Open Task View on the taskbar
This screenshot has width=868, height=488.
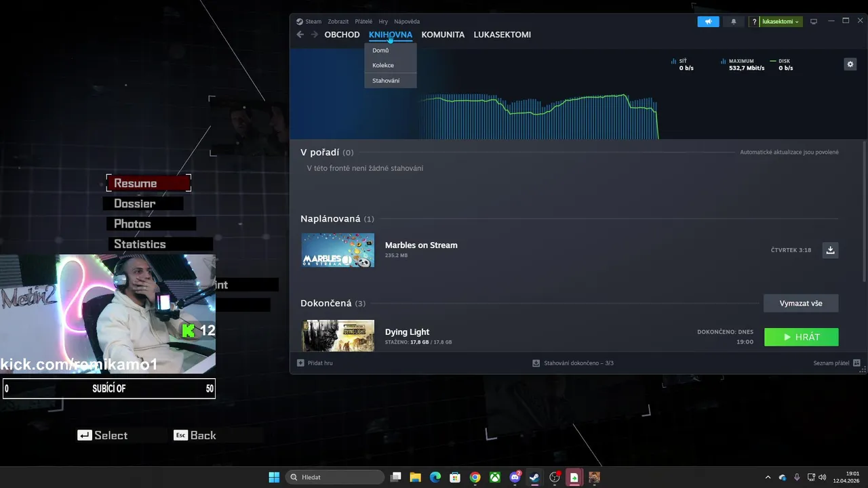coord(396,477)
